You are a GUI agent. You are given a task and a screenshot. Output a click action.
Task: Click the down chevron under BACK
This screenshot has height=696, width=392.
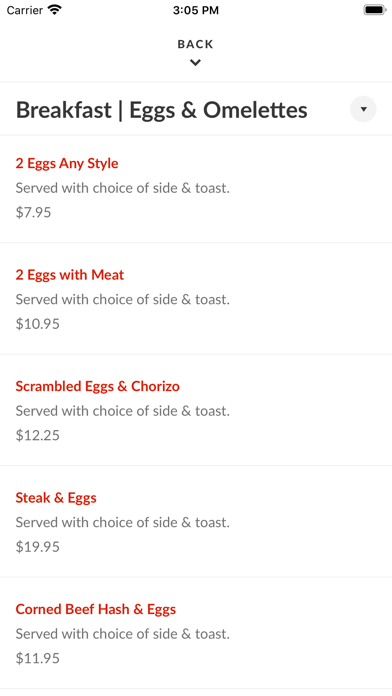coord(195,63)
